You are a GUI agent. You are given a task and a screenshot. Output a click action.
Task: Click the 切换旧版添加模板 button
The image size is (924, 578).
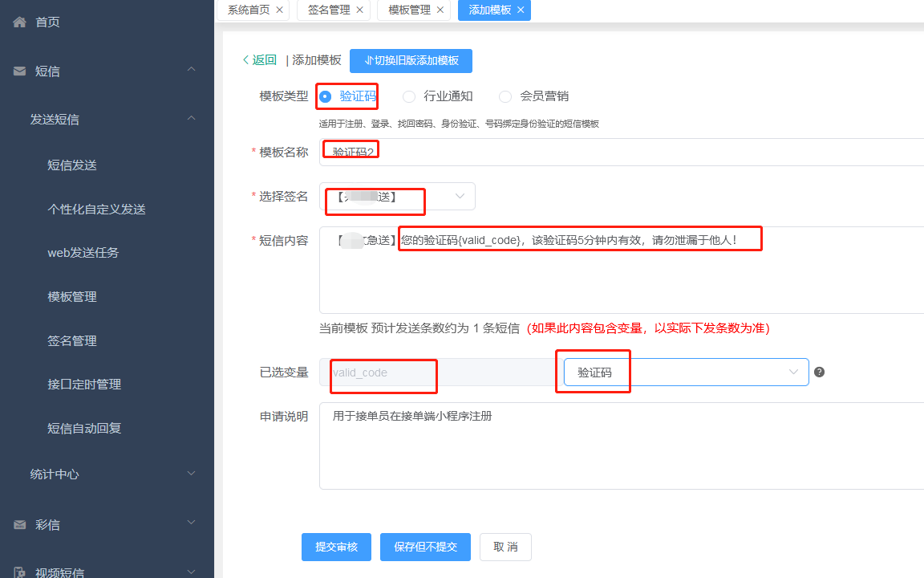point(411,61)
